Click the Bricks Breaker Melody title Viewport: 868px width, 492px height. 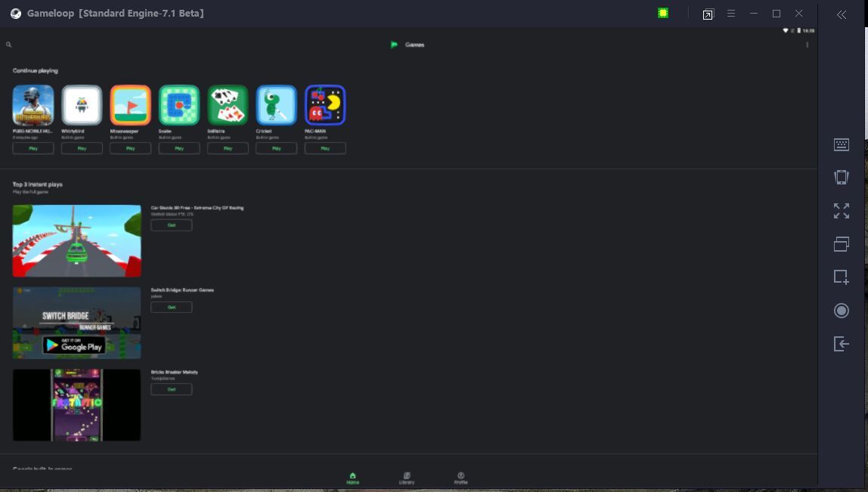(175, 372)
